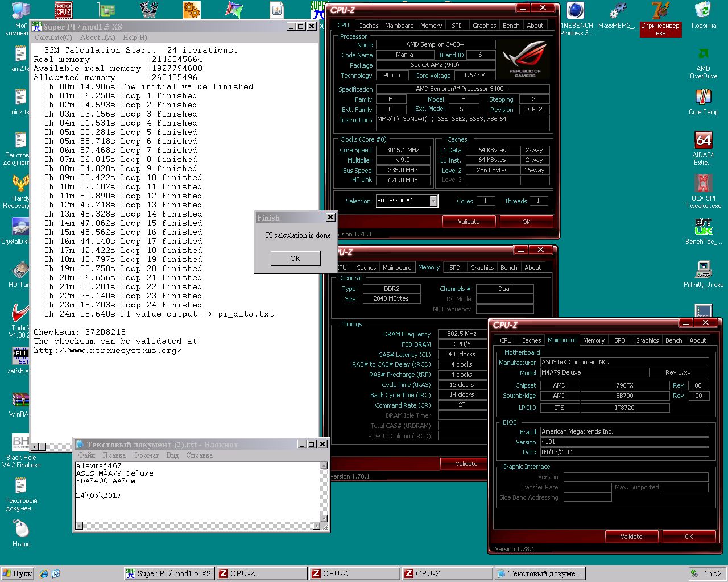
Task: Click Super PI horizontal scrollbar left arrow
Action: (x=35, y=447)
